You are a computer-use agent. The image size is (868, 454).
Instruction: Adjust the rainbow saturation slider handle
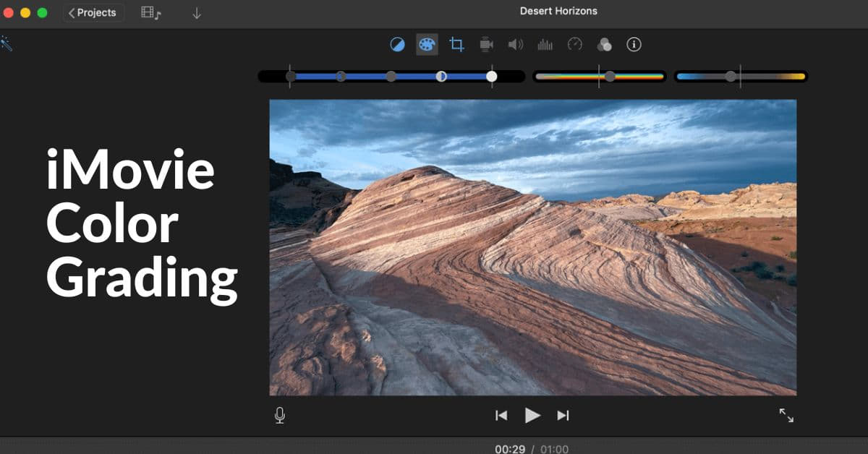610,76
